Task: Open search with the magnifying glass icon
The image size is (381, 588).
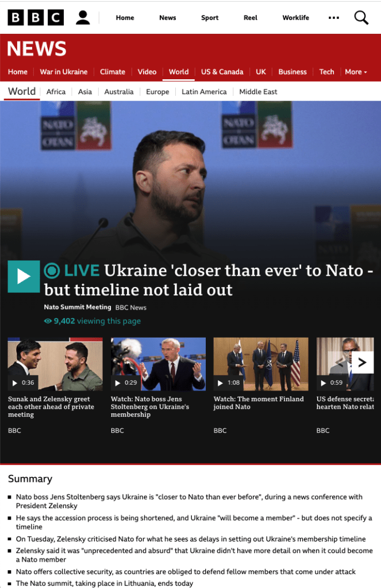Action: point(361,18)
